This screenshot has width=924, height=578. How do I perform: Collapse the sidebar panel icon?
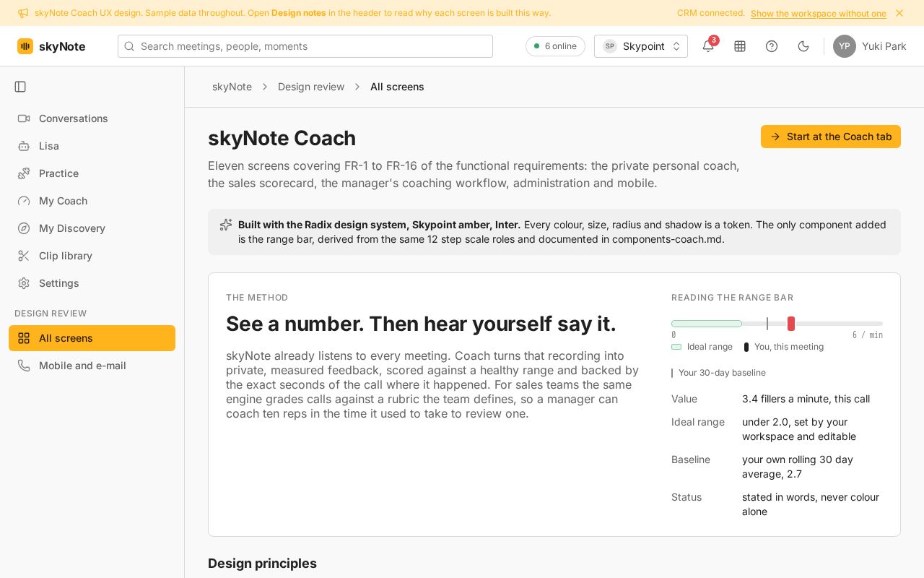[20, 87]
